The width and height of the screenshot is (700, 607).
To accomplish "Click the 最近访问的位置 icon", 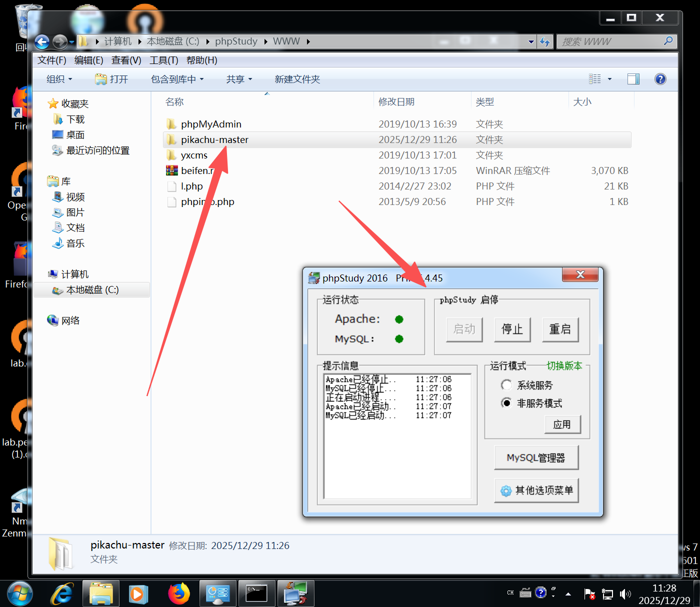I will (x=58, y=150).
